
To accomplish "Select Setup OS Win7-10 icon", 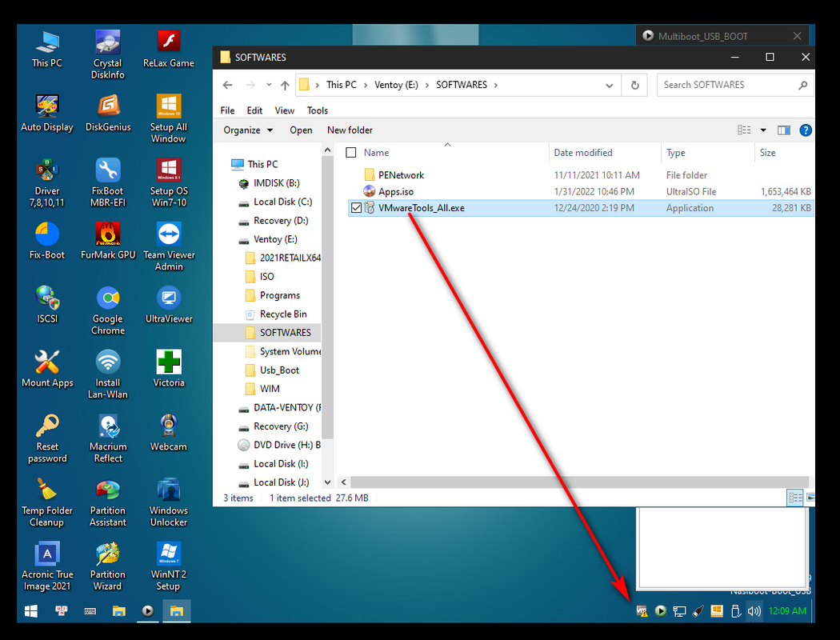I will pos(169,182).
